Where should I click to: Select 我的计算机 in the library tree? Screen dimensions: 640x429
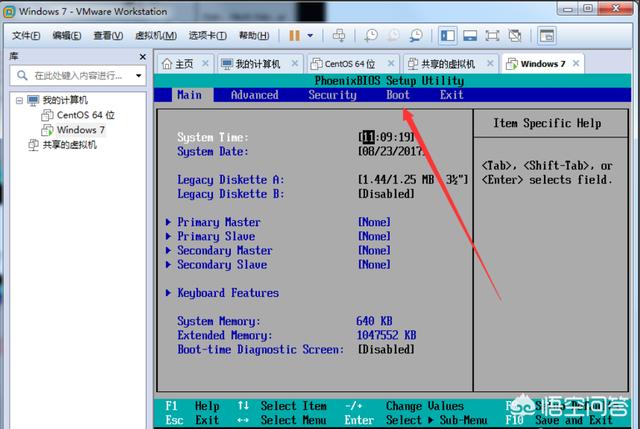pyautogui.click(x=65, y=100)
